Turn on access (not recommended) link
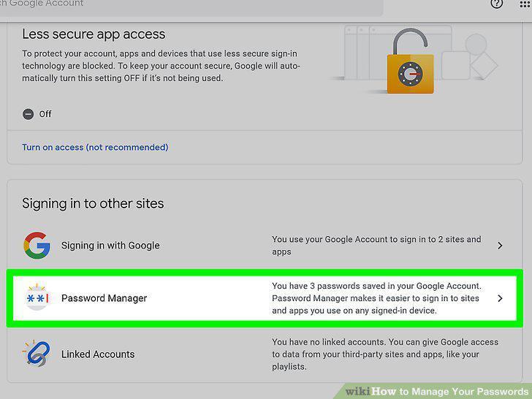Image resolution: width=532 pixels, height=399 pixels. point(95,148)
